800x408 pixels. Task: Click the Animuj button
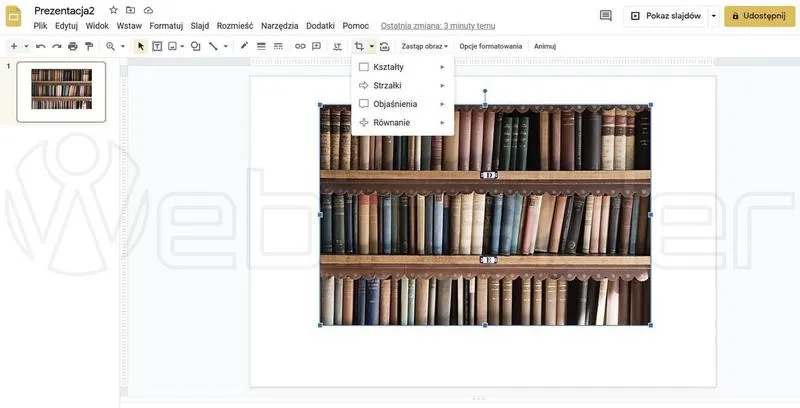point(544,46)
